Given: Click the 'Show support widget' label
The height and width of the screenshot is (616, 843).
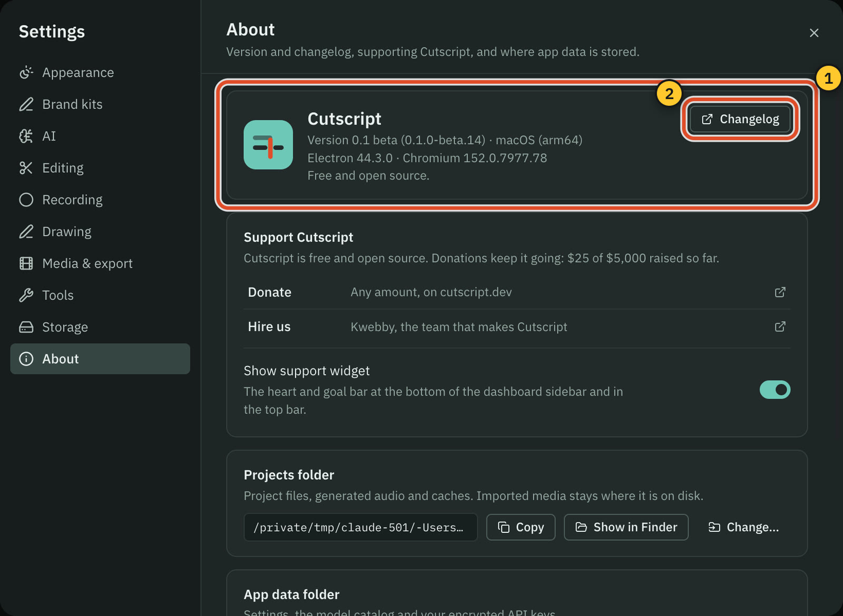Looking at the screenshot, I should click(x=307, y=371).
